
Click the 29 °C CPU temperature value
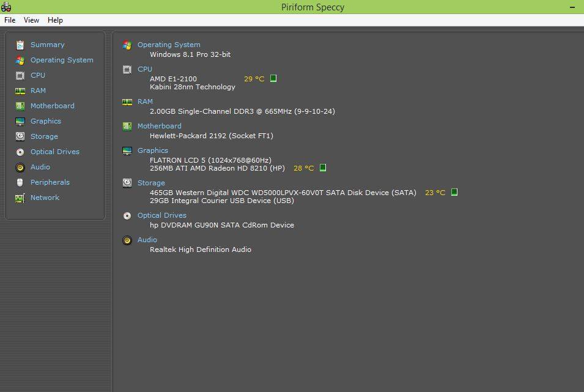coord(254,79)
